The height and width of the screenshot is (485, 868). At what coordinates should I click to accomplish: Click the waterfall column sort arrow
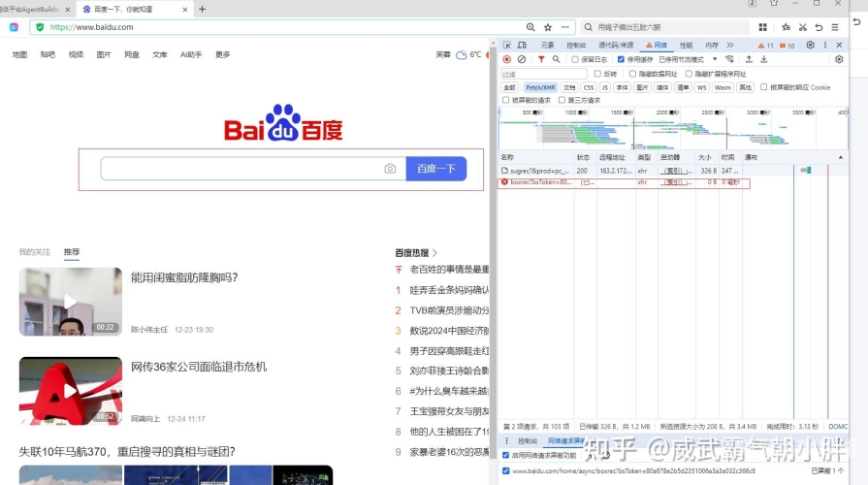[x=840, y=157]
